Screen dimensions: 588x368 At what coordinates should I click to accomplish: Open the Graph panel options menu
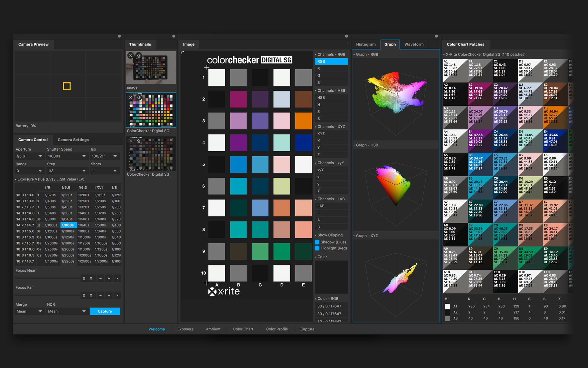[437, 44]
